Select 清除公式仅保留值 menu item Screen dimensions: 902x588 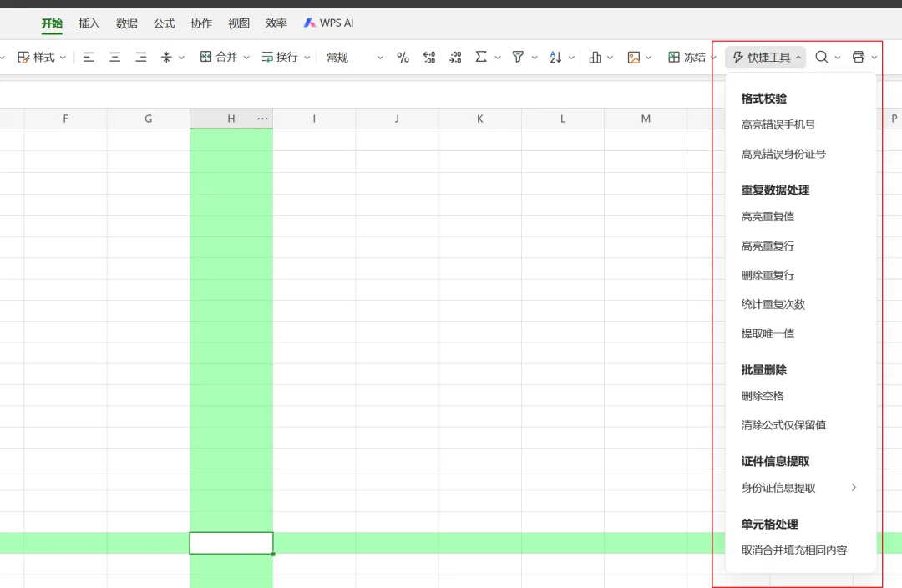783,425
